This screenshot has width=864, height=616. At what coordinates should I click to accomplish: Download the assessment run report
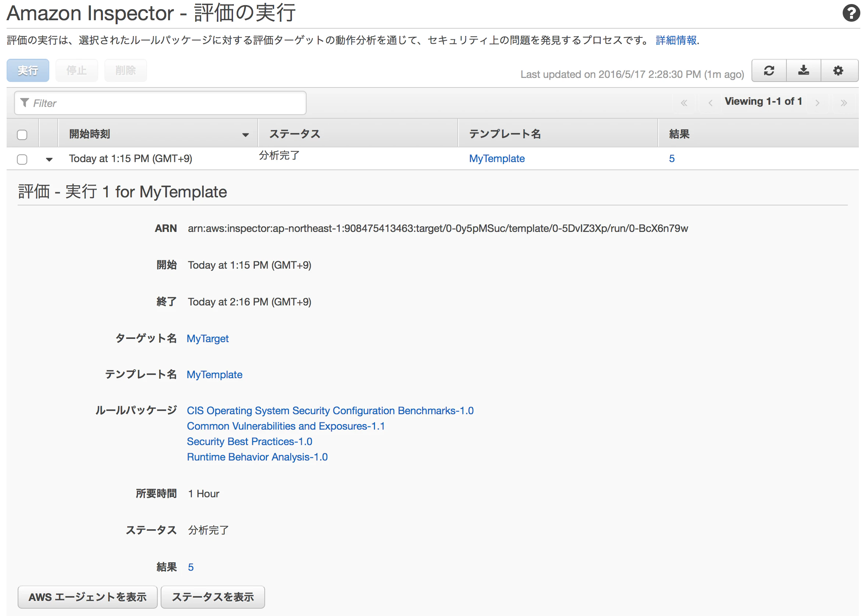[804, 70]
